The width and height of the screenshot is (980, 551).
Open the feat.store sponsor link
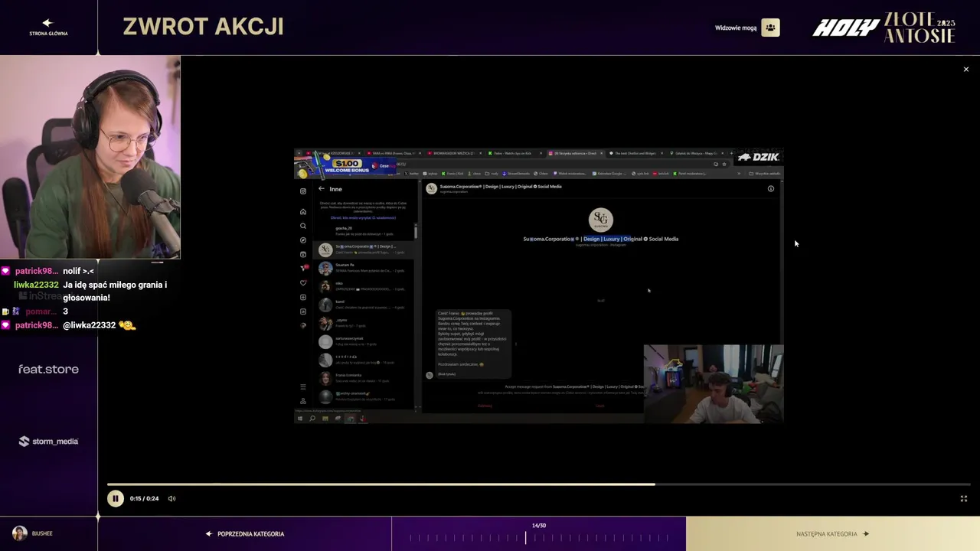[x=48, y=369]
